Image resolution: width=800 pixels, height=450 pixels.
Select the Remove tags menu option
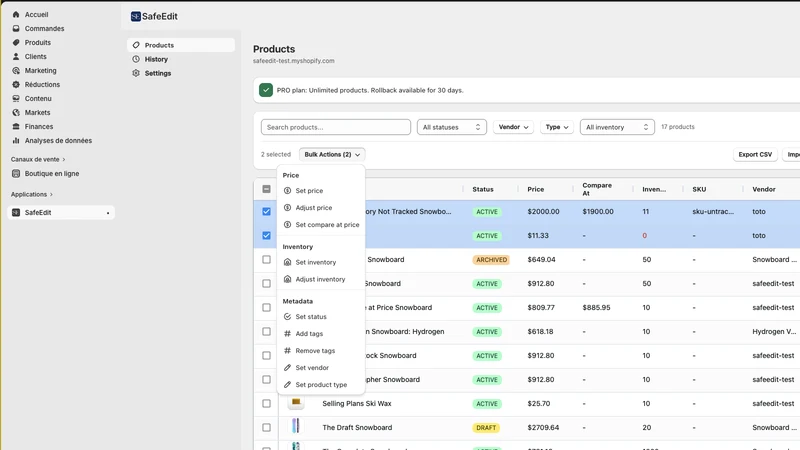321,351
